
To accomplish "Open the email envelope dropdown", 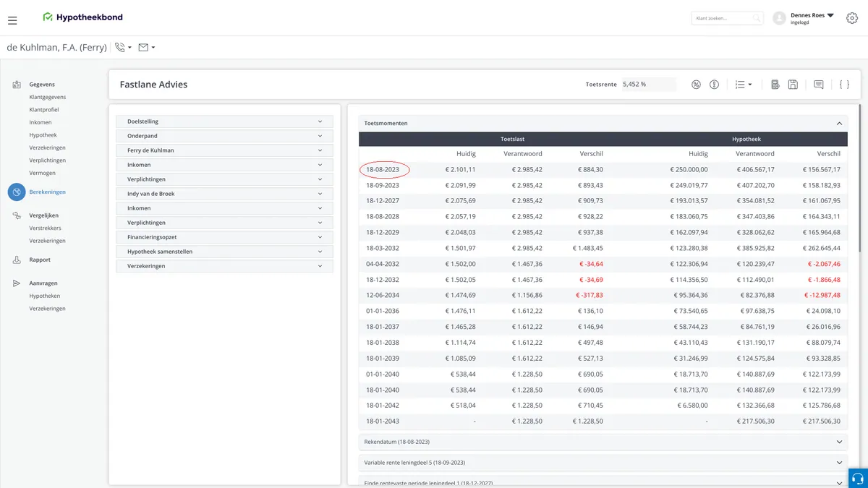I will coord(146,48).
